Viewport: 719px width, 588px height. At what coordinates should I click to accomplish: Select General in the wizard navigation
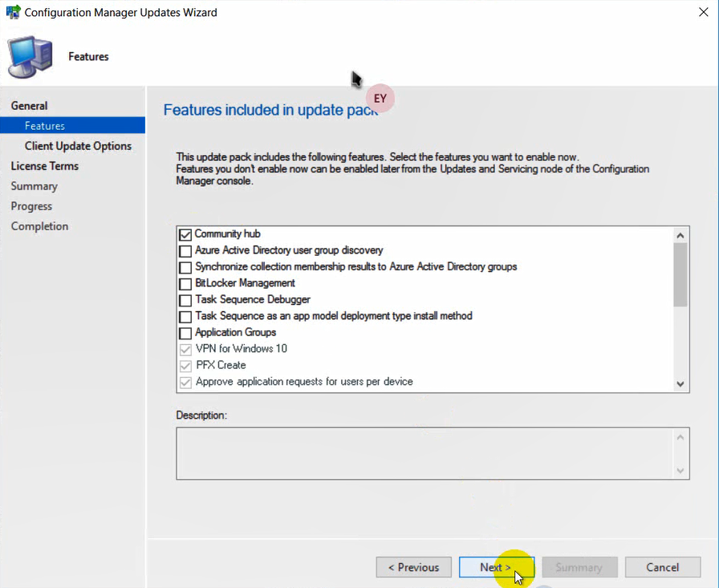coord(30,106)
